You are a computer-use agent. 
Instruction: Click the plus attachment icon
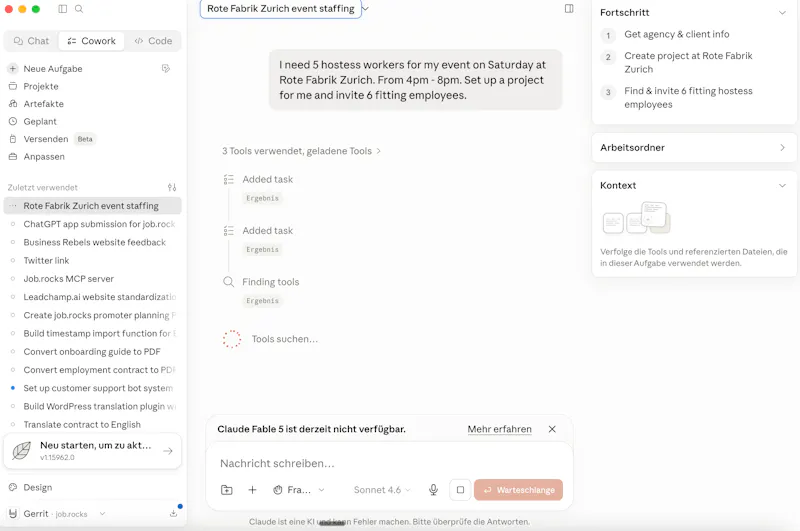pos(252,490)
